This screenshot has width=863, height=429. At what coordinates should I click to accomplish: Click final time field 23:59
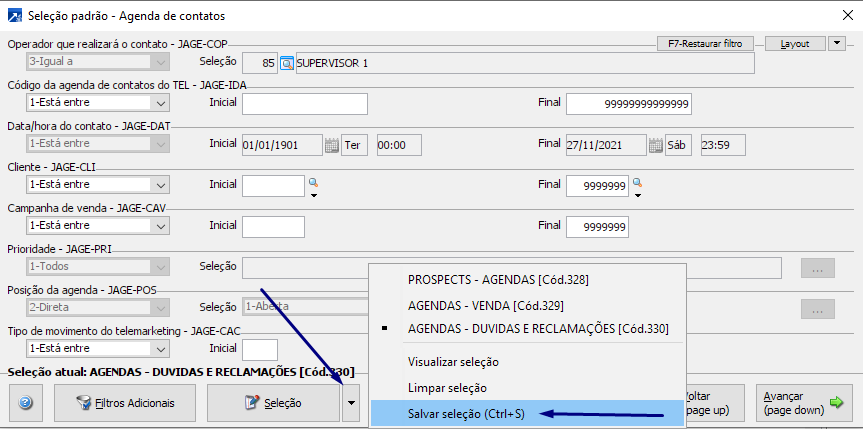[723, 145]
